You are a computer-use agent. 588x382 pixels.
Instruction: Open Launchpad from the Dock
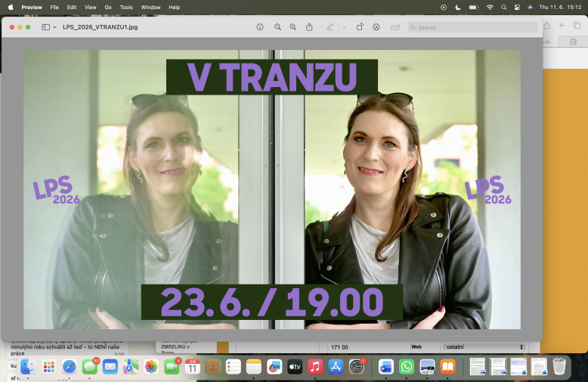pos(49,367)
